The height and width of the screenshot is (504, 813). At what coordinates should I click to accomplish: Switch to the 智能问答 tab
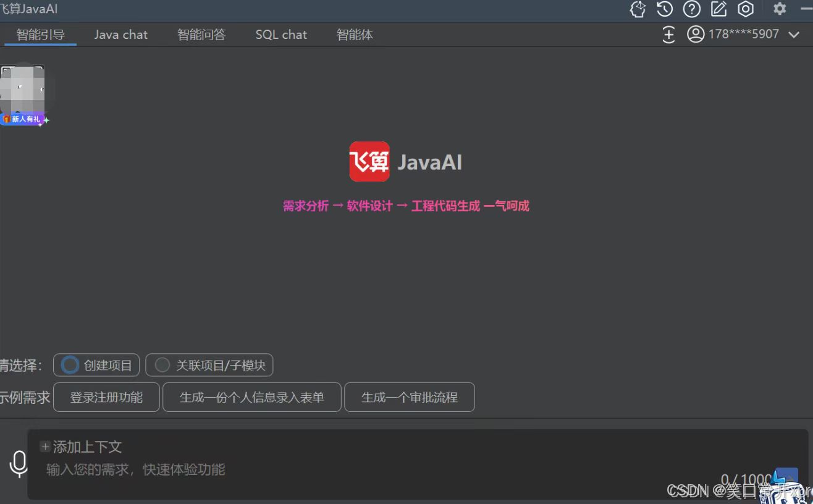coord(201,35)
